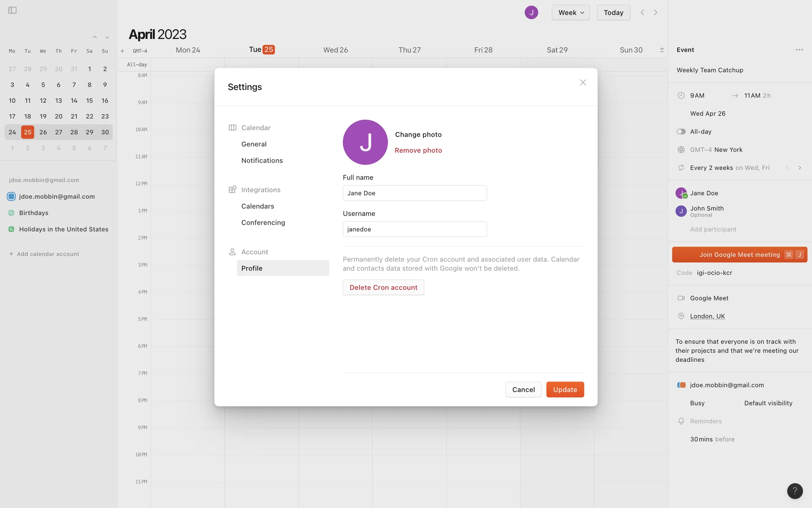812x508 pixels.
Task: Click the event calendar color swatch
Action: pos(681,385)
